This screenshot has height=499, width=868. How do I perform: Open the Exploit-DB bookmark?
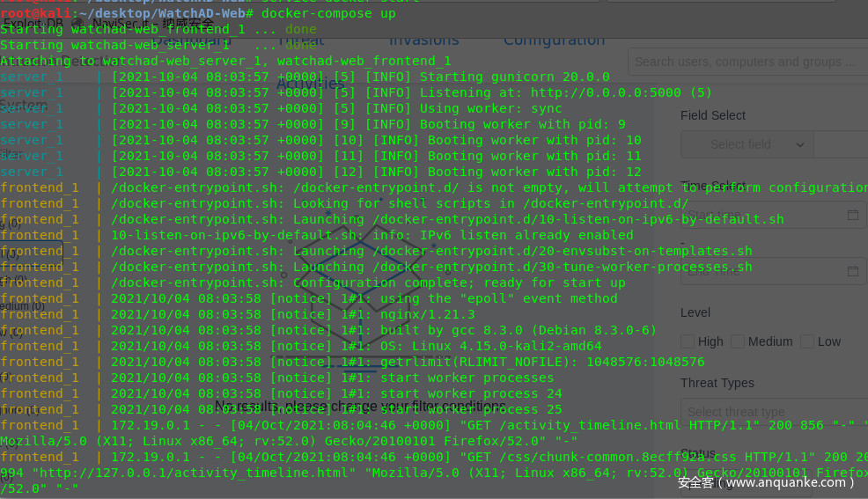pos(33,23)
